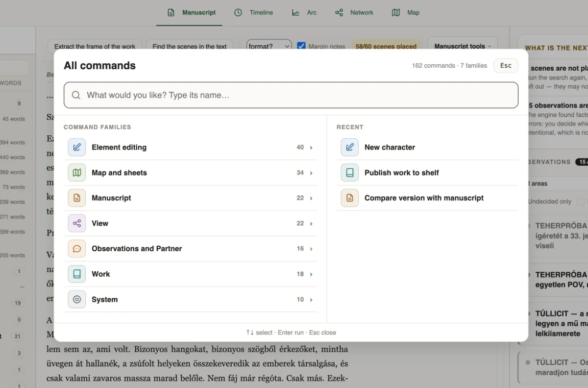Toggle the Undecided only checkbox

(581, 202)
